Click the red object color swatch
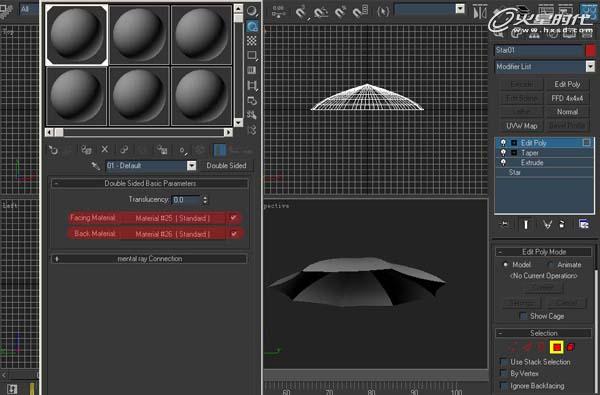 590,51
